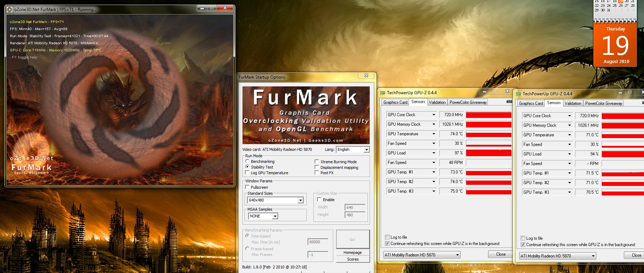Enable custom size checkbox
The width and height of the screenshot is (644, 273).
point(319,199)
